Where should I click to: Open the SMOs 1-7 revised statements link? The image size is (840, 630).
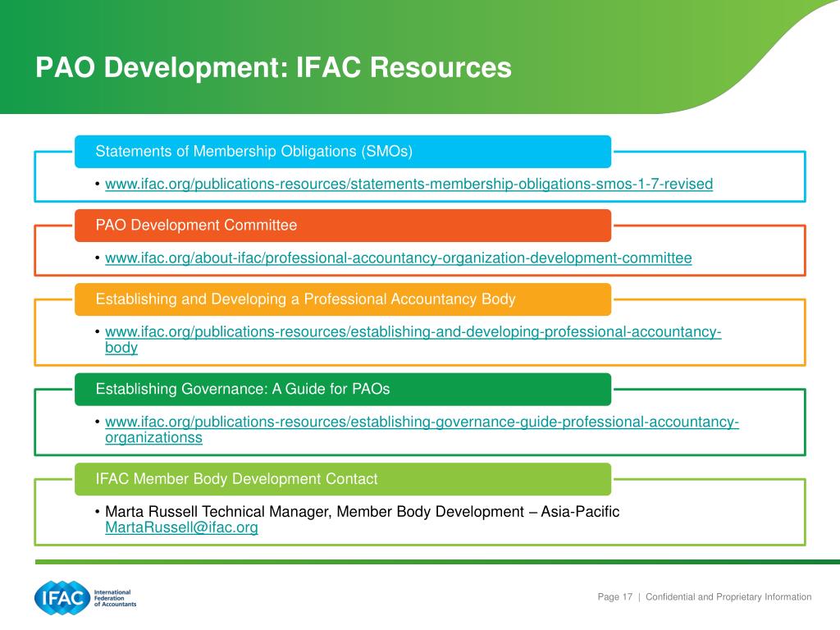pos(409,184)
